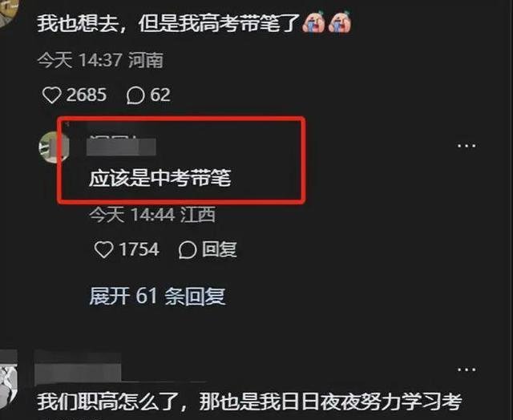Image resolution: width=513 pixels, height=420 pixels.
Task: Open the 62 replies speech bubble icon
Action: click(135, 95)
